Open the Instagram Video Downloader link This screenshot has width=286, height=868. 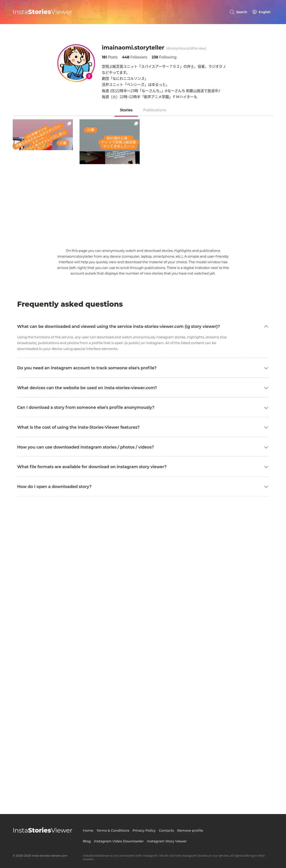tap(119, 841)
